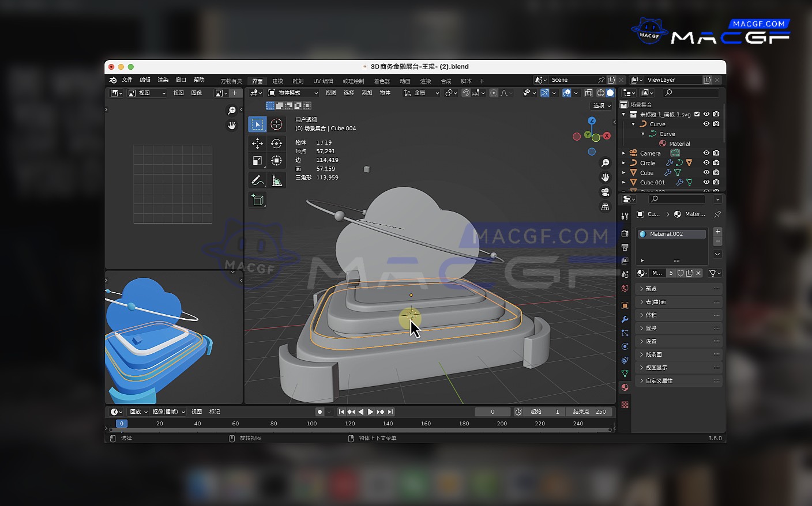
Task: Hide the Camera object with eye icon
Action: click(706, 153)
